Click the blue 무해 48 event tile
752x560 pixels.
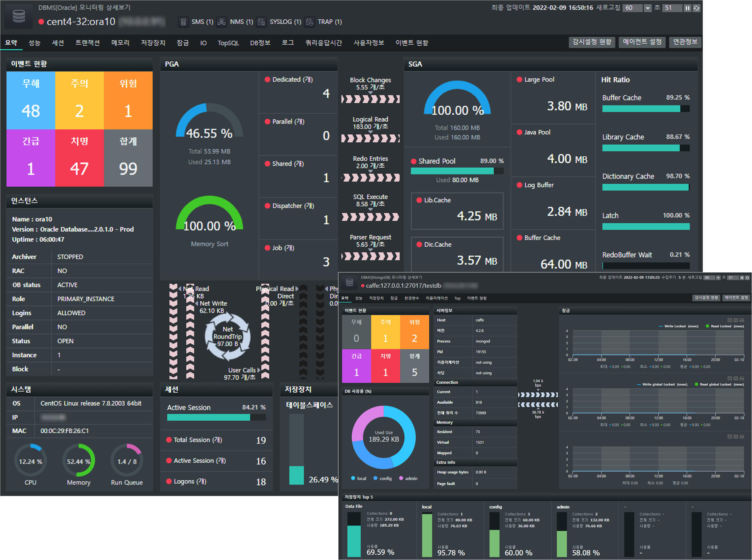31,100
